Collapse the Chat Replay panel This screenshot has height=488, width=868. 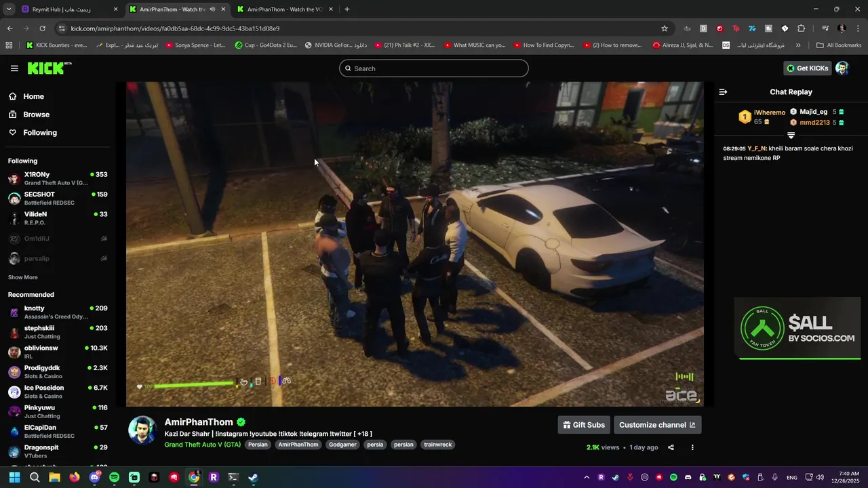723,92
